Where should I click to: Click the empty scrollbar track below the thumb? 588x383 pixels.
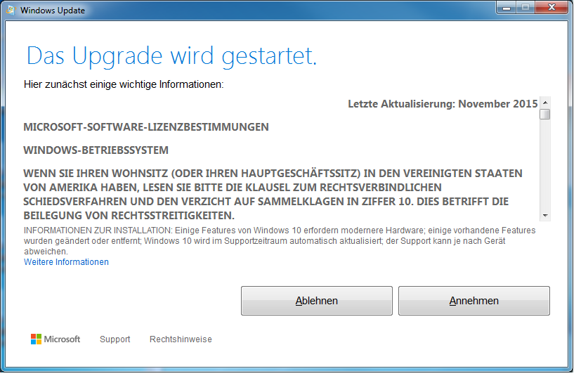[x=545, y=169]
